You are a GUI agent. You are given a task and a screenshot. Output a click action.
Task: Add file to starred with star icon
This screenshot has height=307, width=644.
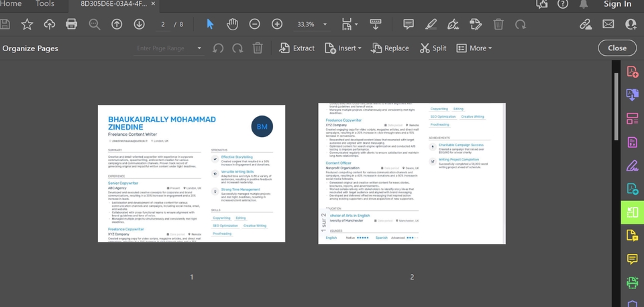pos(27,24)
